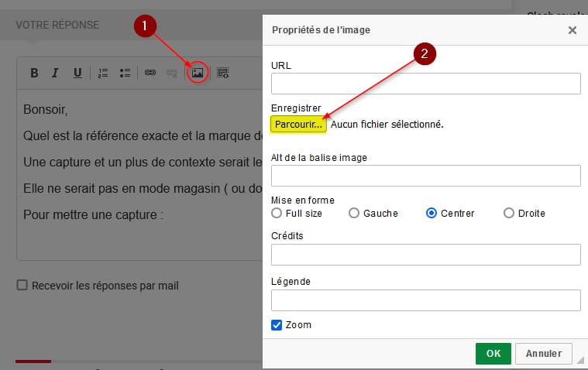Click the Annuler button

point(544,354)
